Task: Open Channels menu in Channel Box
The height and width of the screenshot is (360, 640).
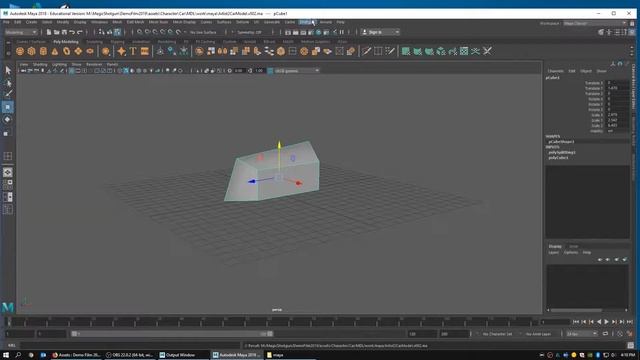Action: click(555, 71)
